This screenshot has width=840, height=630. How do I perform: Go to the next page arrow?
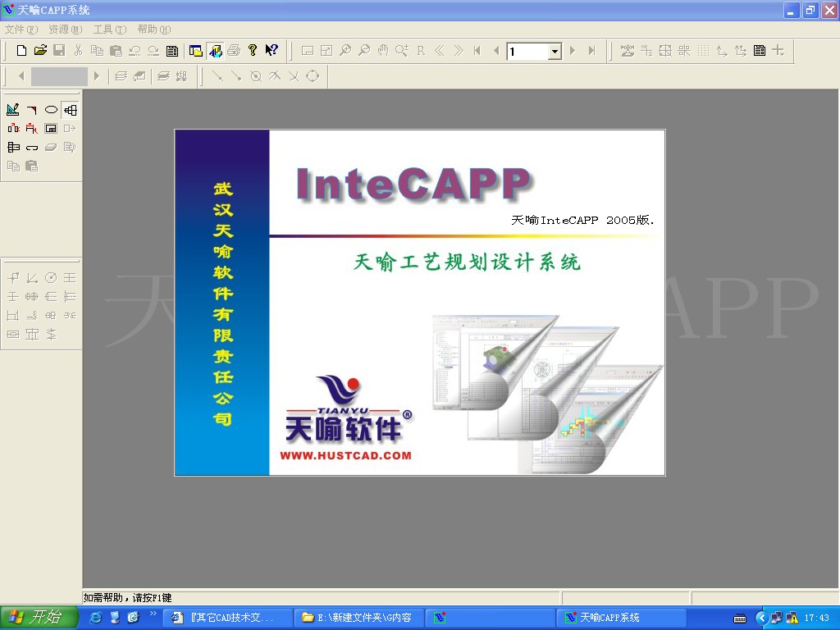[573, 51]
